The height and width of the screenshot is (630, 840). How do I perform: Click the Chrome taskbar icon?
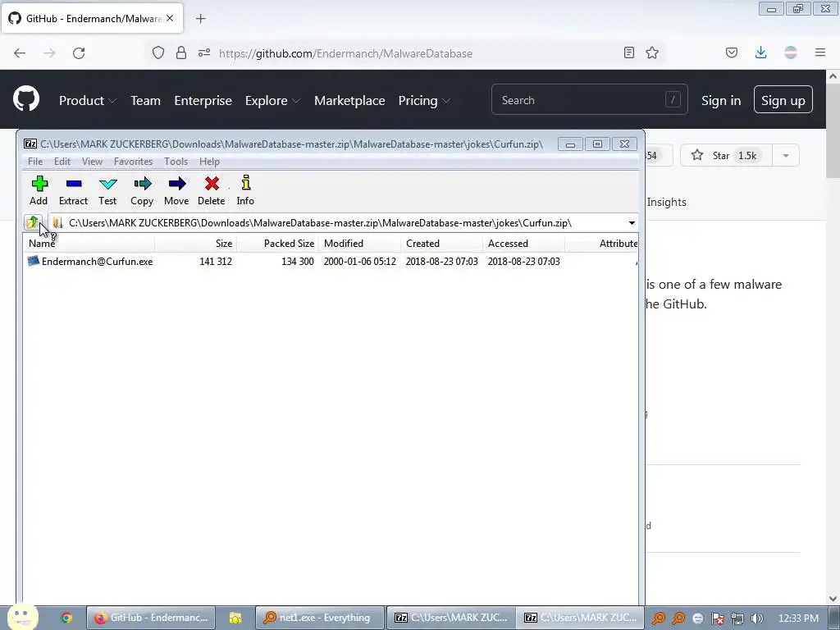(x=66, y=618)
